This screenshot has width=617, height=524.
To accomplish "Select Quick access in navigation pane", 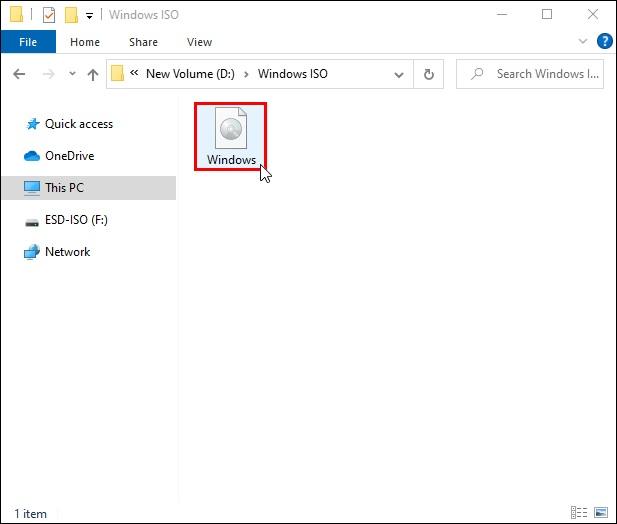I will pos(78,124).
